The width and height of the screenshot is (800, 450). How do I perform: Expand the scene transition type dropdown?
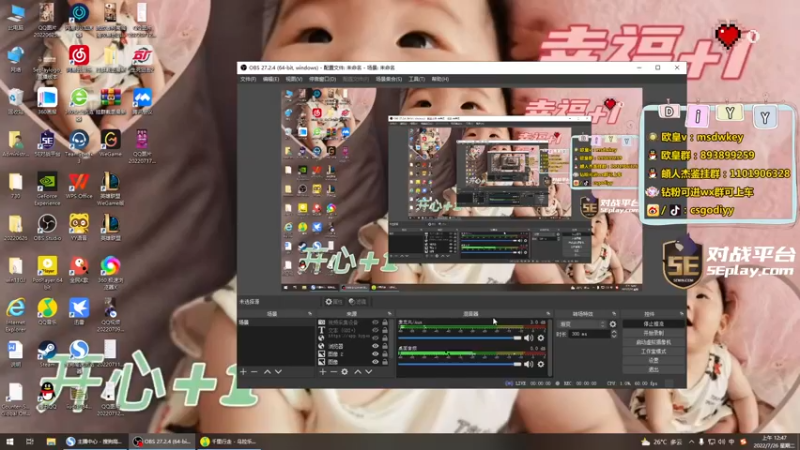pyautogui.click(x=581, y=324)
